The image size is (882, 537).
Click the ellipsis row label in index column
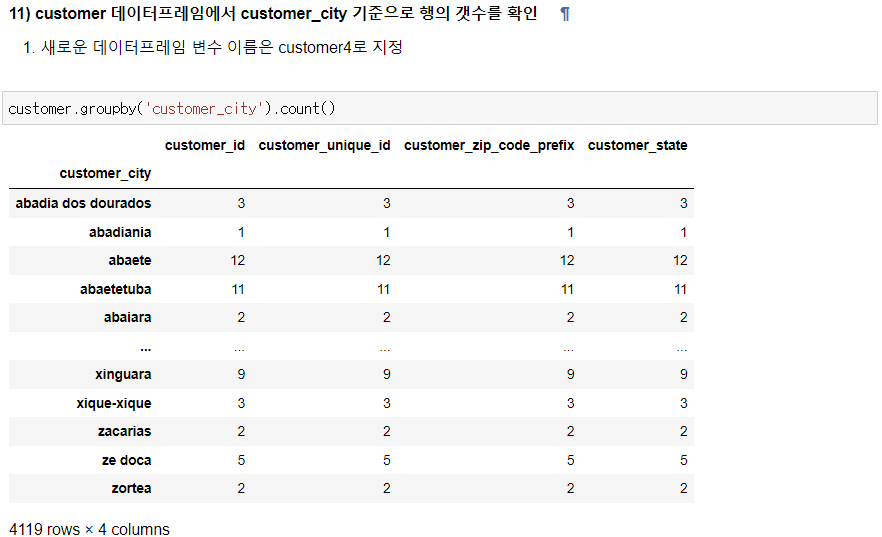[146, 349]
